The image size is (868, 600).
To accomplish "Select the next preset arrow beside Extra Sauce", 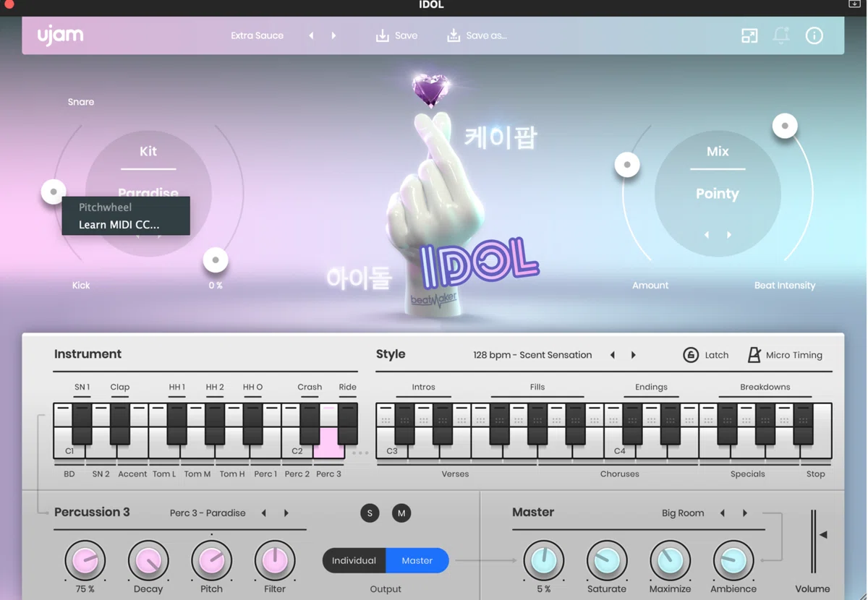I will (333, 35).
